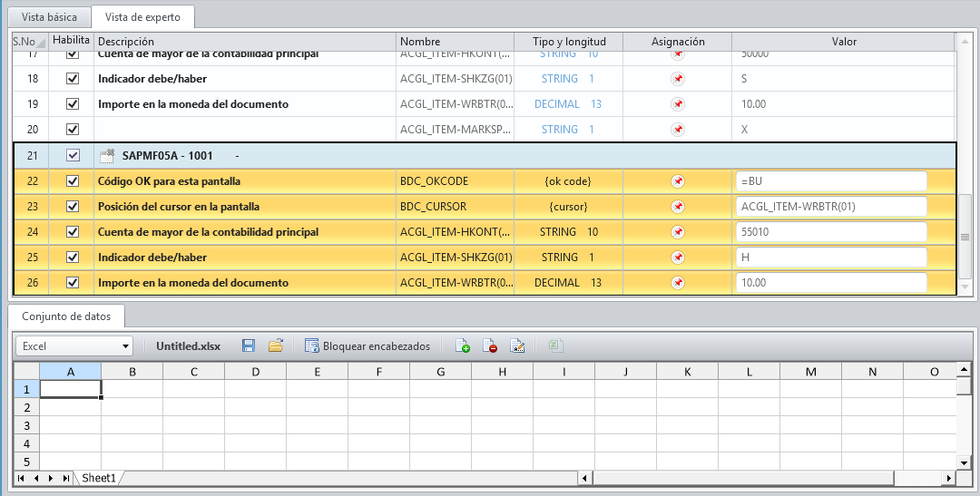
Task: Click the field table vertical scrollbar thumb
Action: pos(965,238)
